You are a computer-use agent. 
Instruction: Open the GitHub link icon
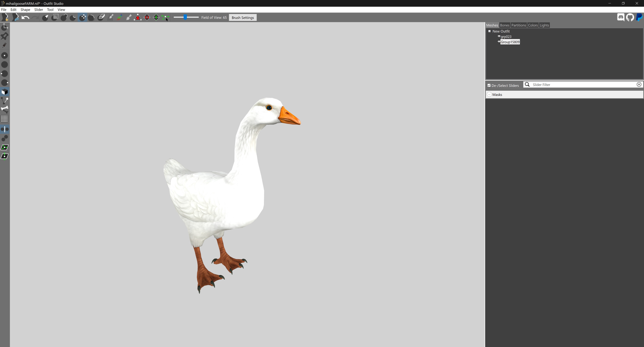630,17
